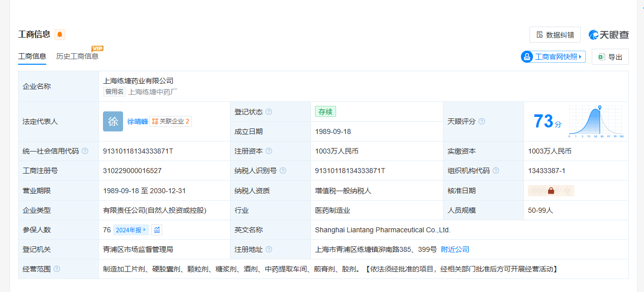Switch to the 历史工商信息 tab
The height and width of the screenshot is (292, 644).
point(77,56)
